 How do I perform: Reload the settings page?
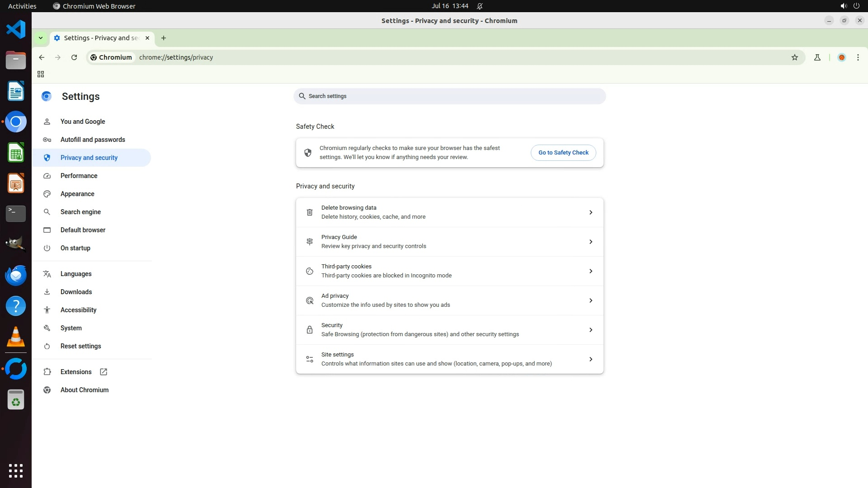[x=74, y=57]
